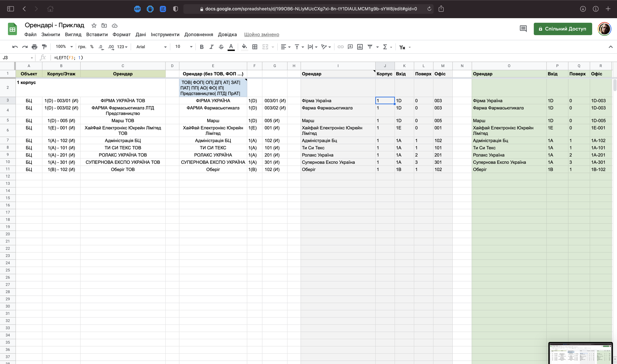Screen dimensions: 617x364
Task: Star the document Орендарі - Приклад
Action: pyautogui.click(x=94, y=25)
